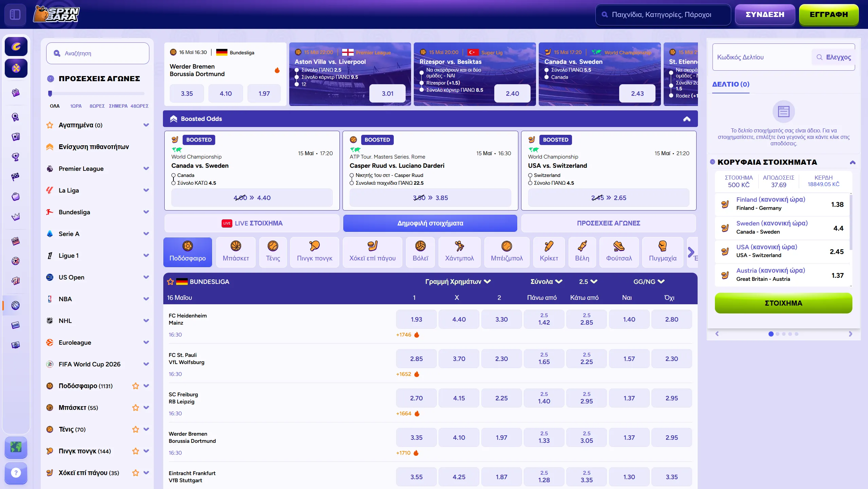Click the empty bet slip document icon
868x489 pixels.
(x=783, y=111)
